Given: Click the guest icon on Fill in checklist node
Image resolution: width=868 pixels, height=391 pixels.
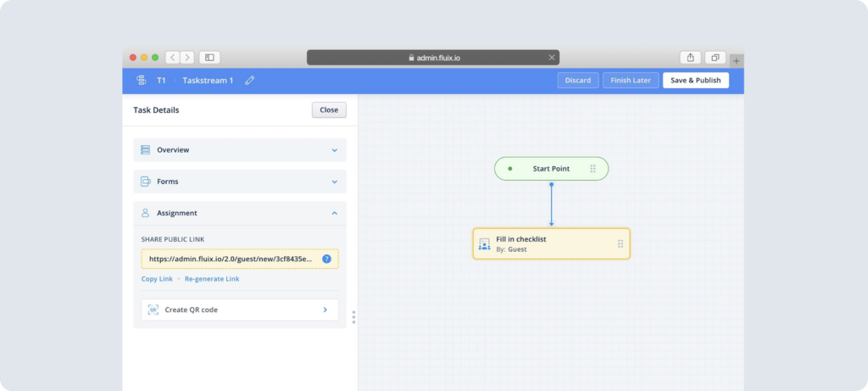Looking at the screenshot, I should (x=485, y=244).
